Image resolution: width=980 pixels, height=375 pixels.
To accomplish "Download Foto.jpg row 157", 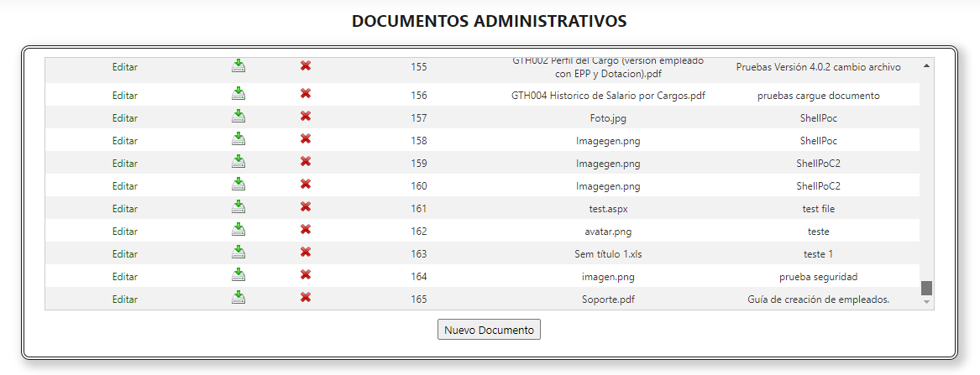I will pyautogui.click(x=238, y=116).
